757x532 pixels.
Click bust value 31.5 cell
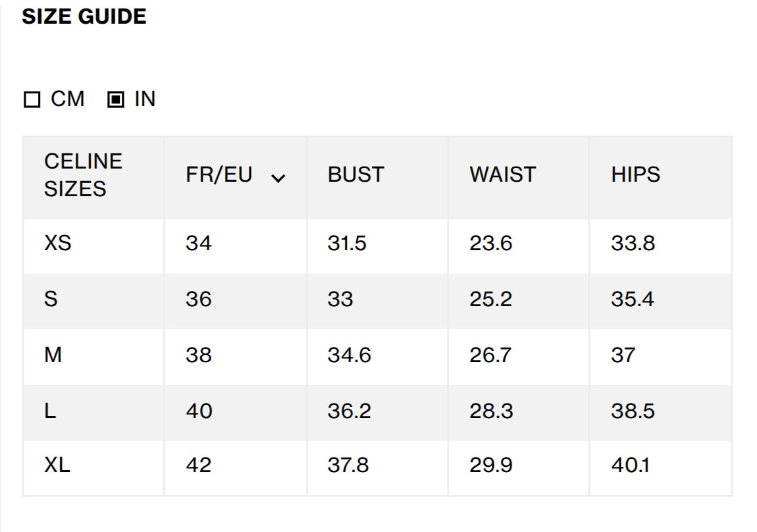point(378,246)
